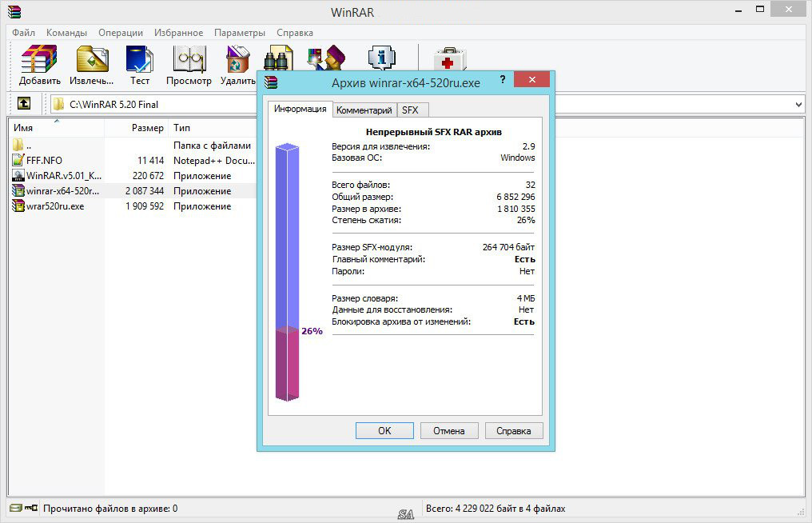This screenshot has width=812, height=523.
Task: Click the 26% compression ratio bar
Action: pyautogui.click(x=288, y=272)
